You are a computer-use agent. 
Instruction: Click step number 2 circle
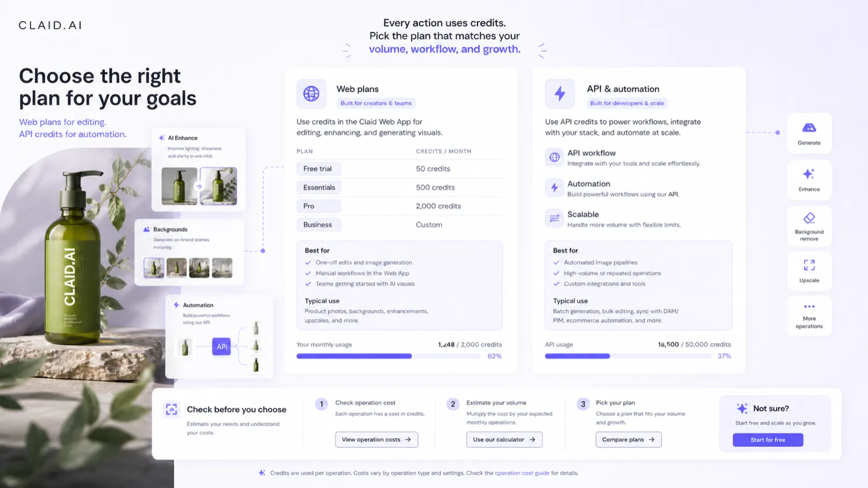(x=453, y=404)
